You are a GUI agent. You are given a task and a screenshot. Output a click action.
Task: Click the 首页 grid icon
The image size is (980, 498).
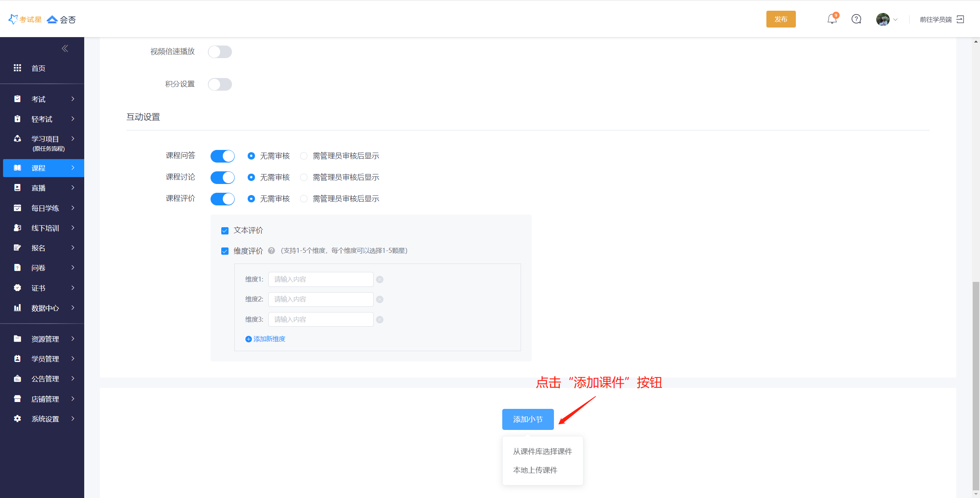click(x=17, y=68)
